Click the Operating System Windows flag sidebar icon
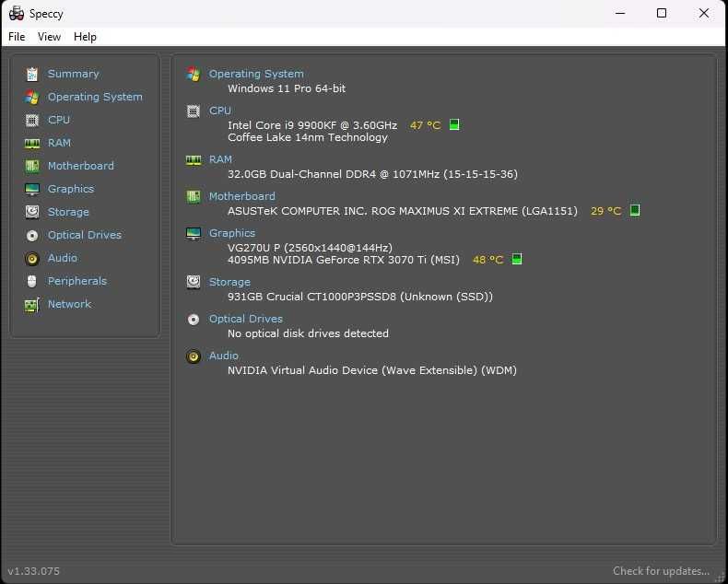Image resolution: width=728 pixels, height=584 pixels. click(32, 97)
